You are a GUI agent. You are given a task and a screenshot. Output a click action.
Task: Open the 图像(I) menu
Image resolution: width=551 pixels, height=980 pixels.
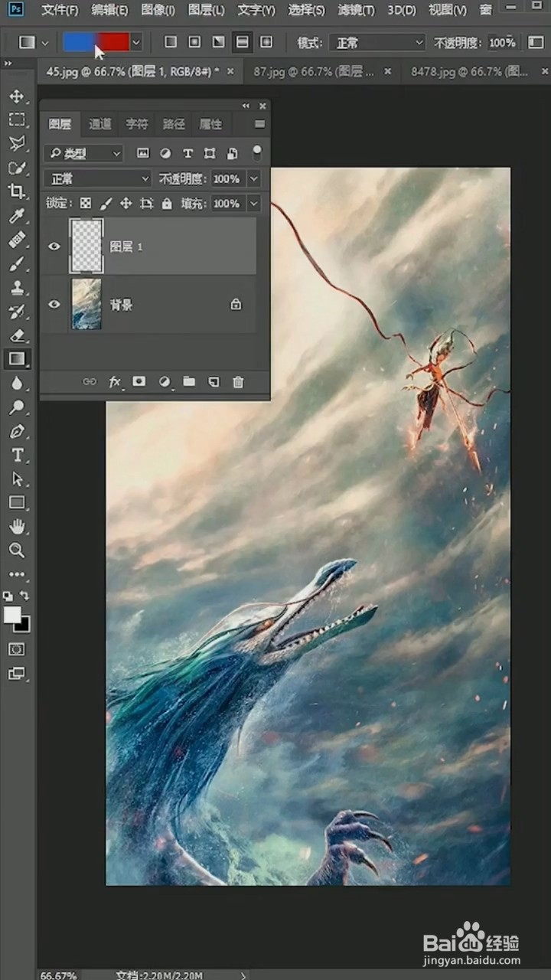point(158,10)
